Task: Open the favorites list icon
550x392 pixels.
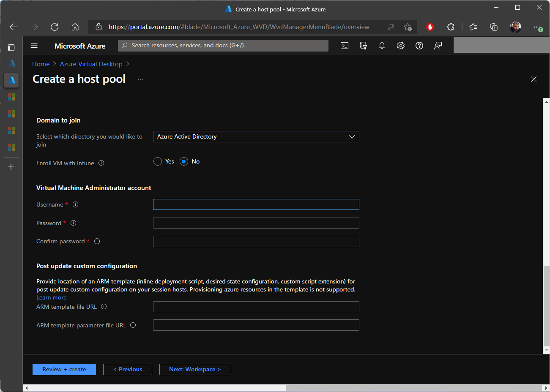Action: tap(473, 27)
